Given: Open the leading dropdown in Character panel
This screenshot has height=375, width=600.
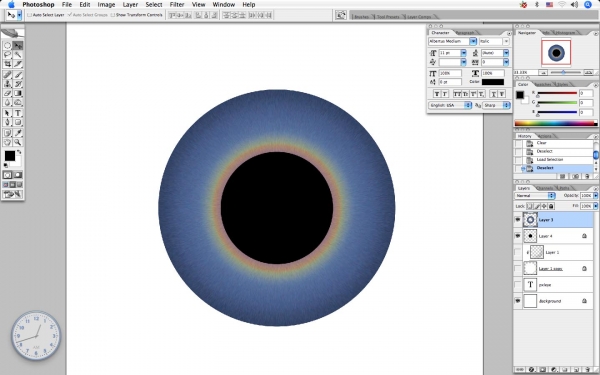Looking at the screenshot, I should 506,53.
